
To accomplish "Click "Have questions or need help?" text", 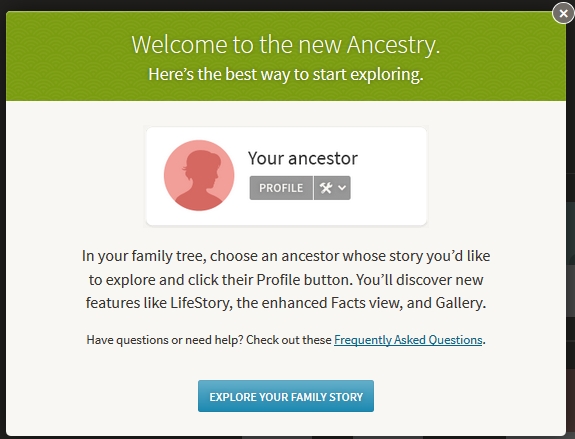I will (x=165, y=340).
